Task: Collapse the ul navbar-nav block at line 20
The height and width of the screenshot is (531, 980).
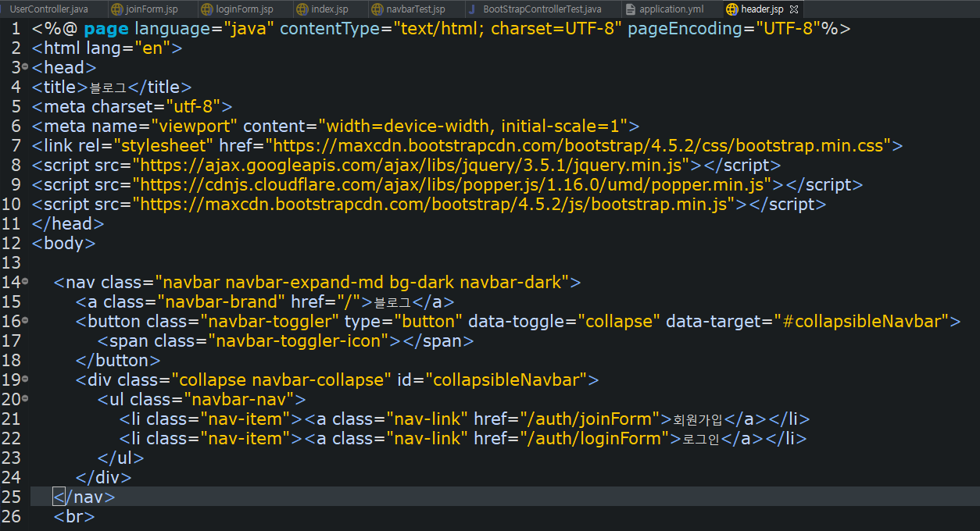Action: point(25,398)
